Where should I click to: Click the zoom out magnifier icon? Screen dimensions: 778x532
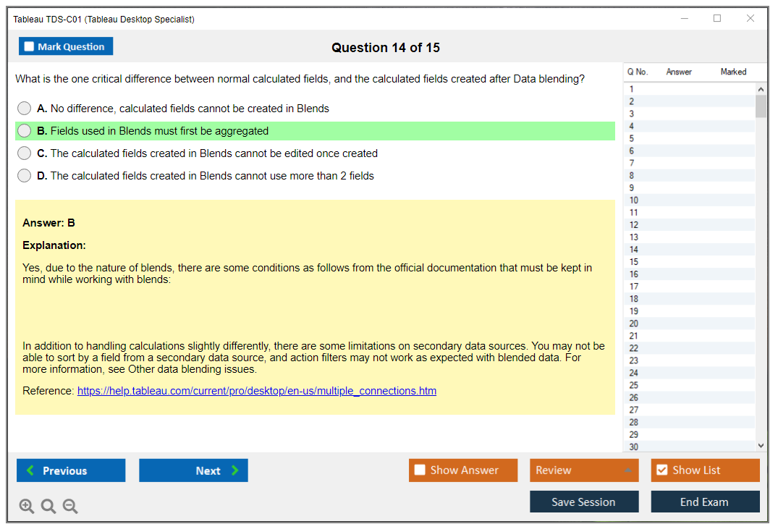[70, 506]
